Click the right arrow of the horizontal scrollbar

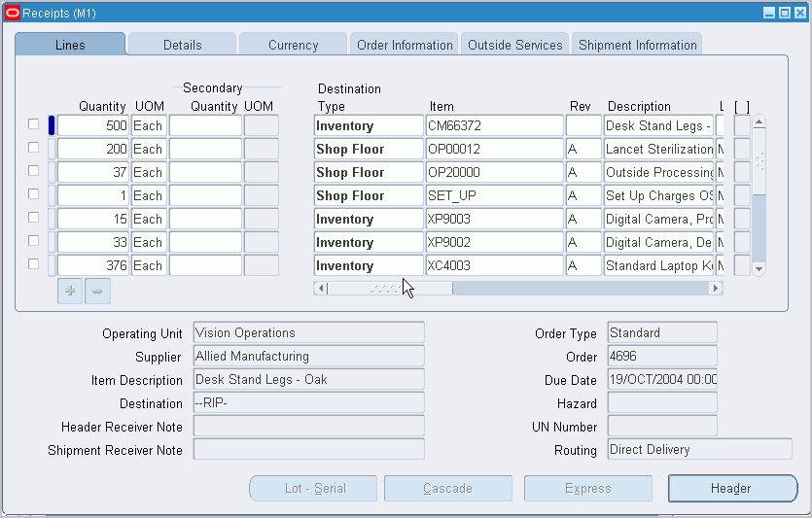pyautogui.click(x=716, y=289)
